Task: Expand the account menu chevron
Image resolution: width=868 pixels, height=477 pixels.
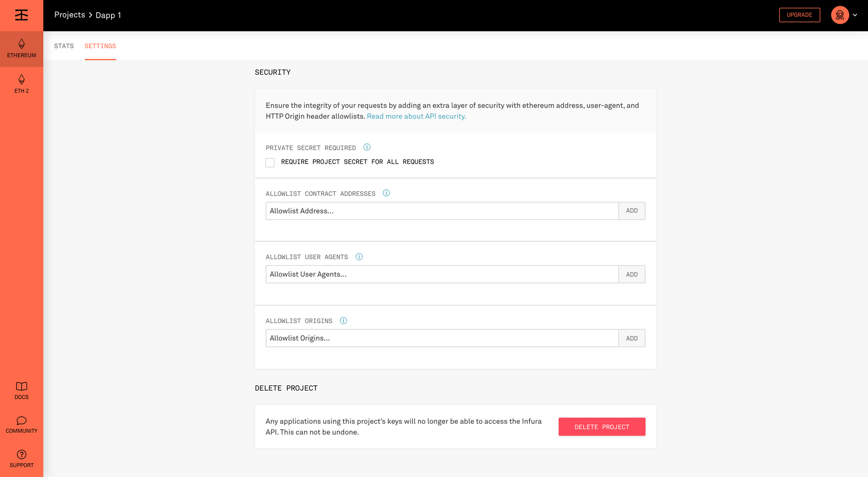Action: pos(855,15)
